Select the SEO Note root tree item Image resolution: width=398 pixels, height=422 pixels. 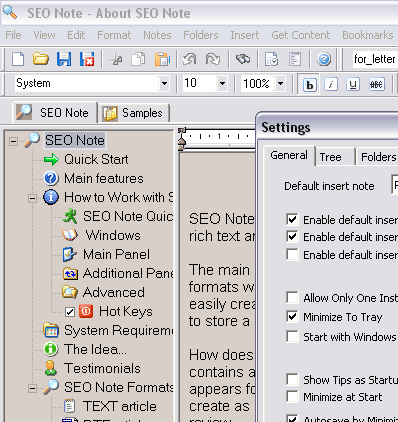coord(75,140)
